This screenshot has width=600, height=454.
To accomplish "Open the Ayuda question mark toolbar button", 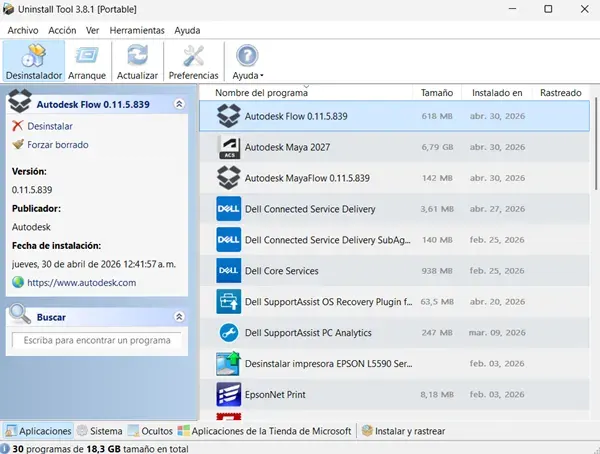I will pyautogui.click(x=247, y=61).
